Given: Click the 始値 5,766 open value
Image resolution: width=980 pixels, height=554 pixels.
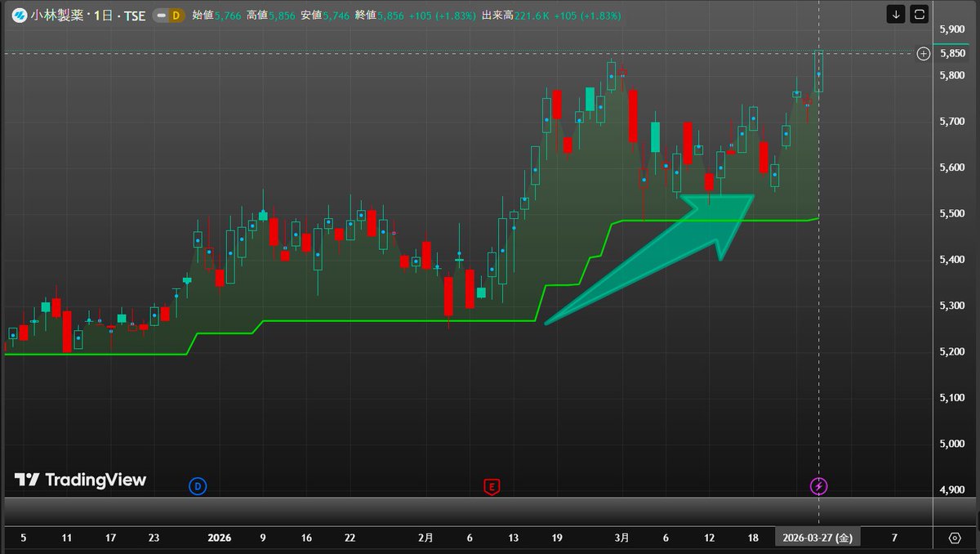Looking at the screenshot, I should coord(217,16).
